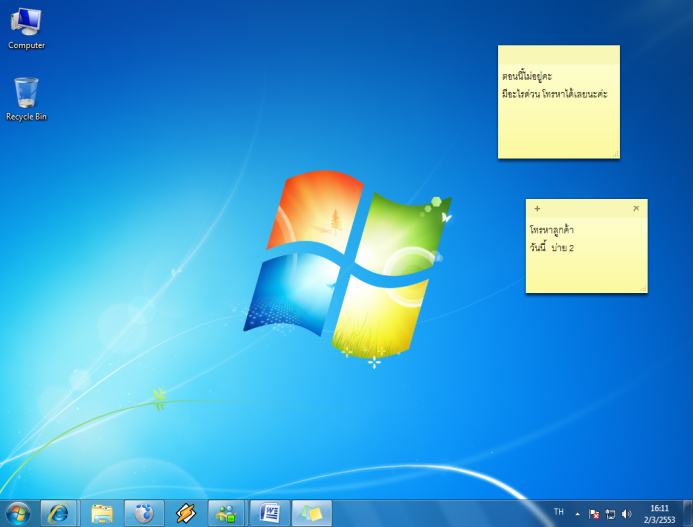The image size is (693, 527).
Task: Click resize grip of upper sticky note
Action: coord(616,154)
